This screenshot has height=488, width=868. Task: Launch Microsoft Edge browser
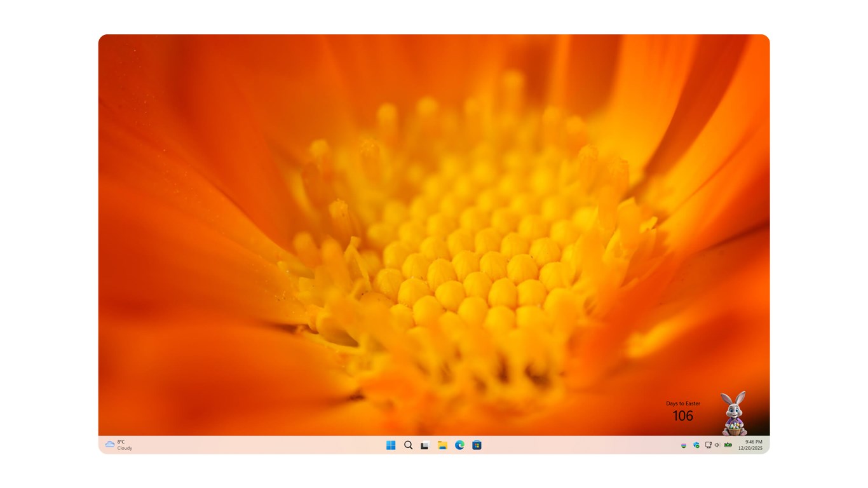click(458, 445)
